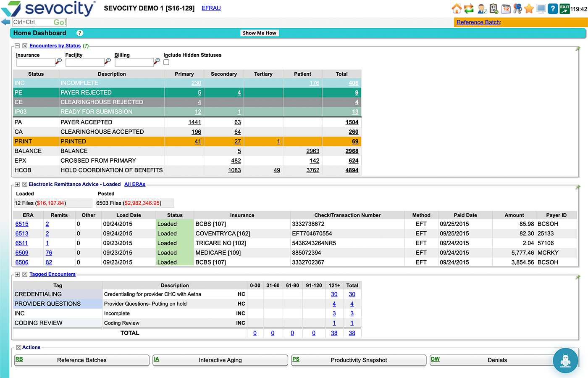588x378 pixels.
Task: Click the Encounters by Status title link
Action: (x=55, y=46)
